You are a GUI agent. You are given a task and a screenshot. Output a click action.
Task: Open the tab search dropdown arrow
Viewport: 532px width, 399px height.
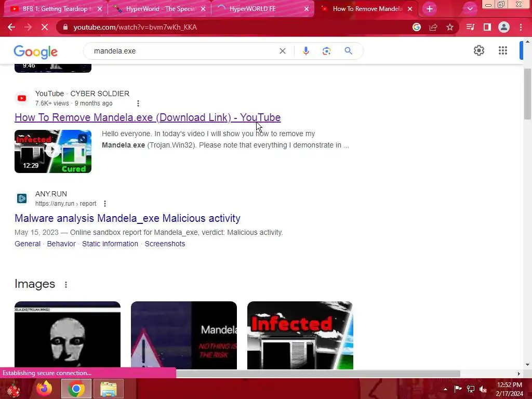470,9
